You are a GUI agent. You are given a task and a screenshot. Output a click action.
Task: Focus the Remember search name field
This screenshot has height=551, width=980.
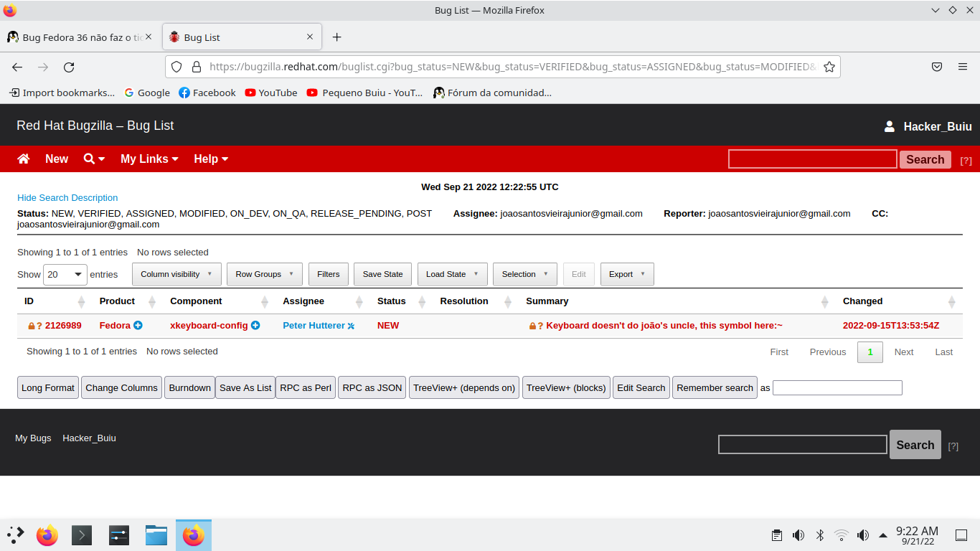[x=837, y=387]
